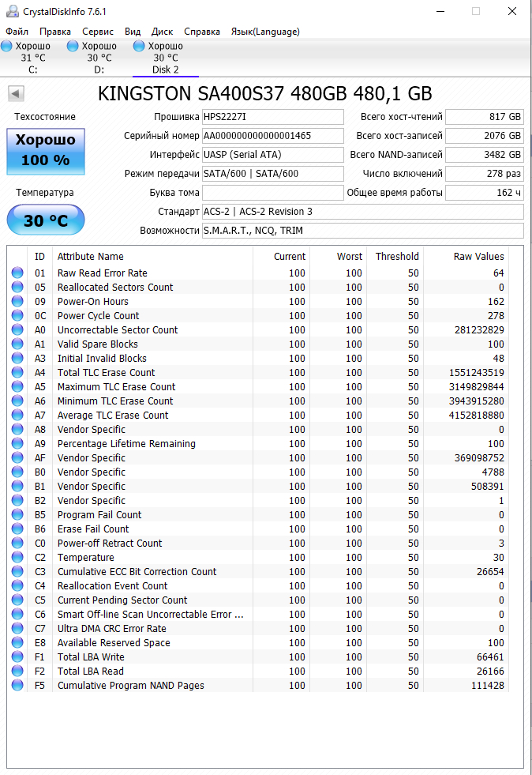Image resolution: width=532 pixels, height=775 pixels.
Task: Click status orb for Initial Invalid Blocks
Action: 17,359
